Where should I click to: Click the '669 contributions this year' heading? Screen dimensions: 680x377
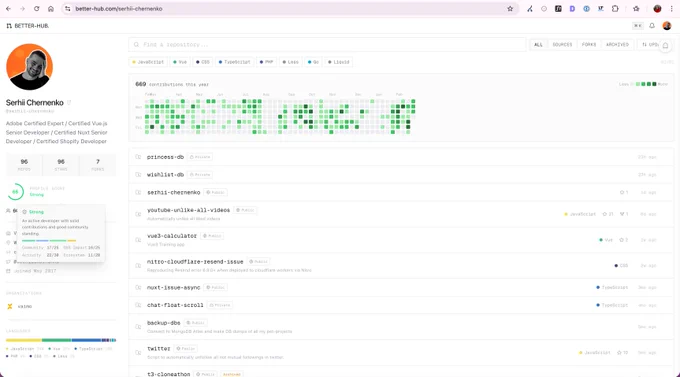pyautogui.click(x=172, y=84)
